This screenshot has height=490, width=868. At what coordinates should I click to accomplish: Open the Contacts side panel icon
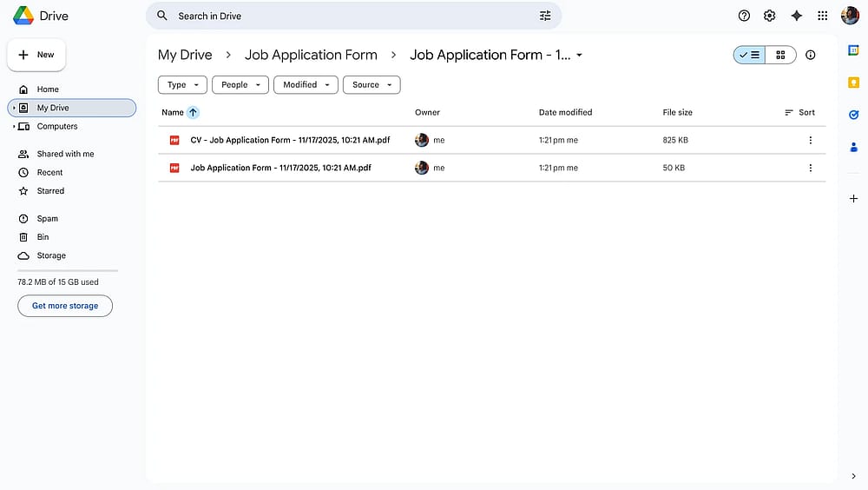coord(853,147)
